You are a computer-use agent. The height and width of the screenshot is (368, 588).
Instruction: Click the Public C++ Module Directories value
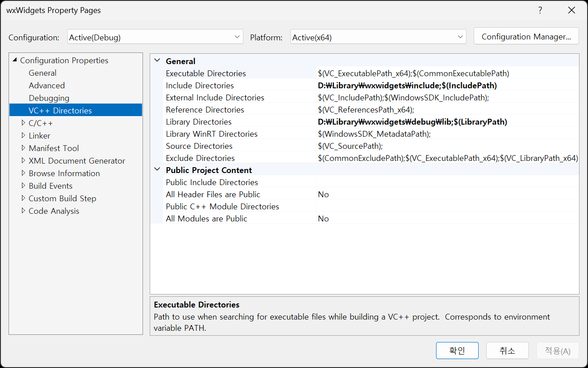coord(447,206)
